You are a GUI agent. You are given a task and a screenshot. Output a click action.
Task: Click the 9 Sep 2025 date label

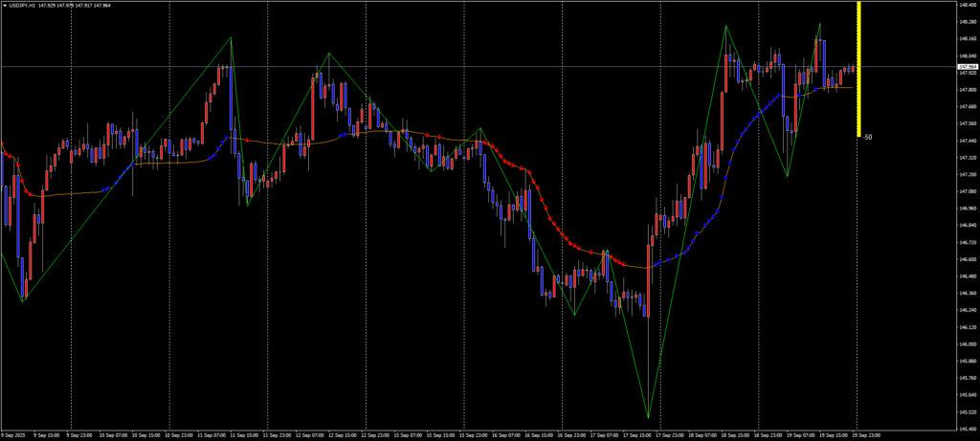(16, 435)
